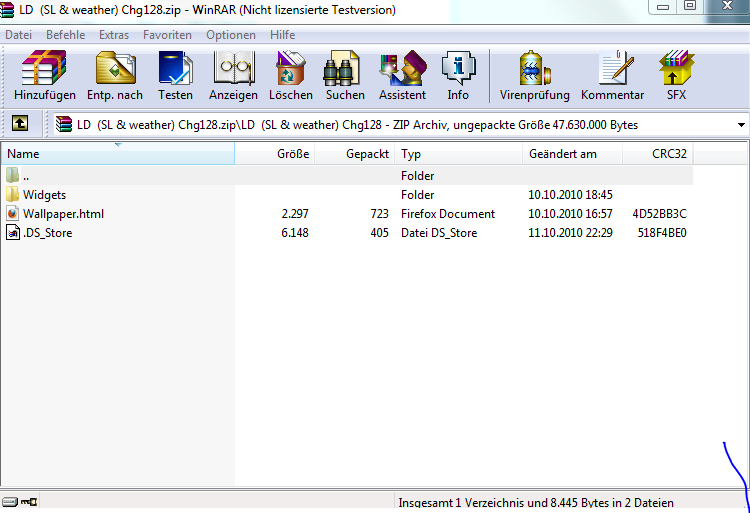Click the Entp. nach extract icon
Image resolution: width=750 pixels, height=513 pixels.
point(115,76)
